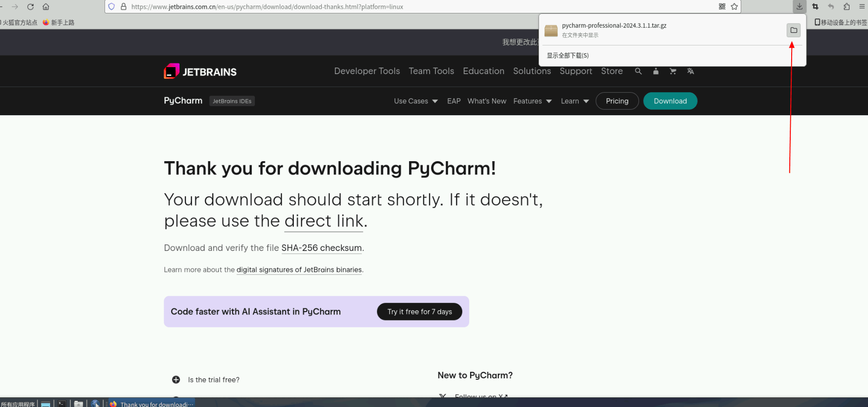The image size is (868, 407).
Task: Open the JetBrains account profile icon
Action: coord(656,71)
